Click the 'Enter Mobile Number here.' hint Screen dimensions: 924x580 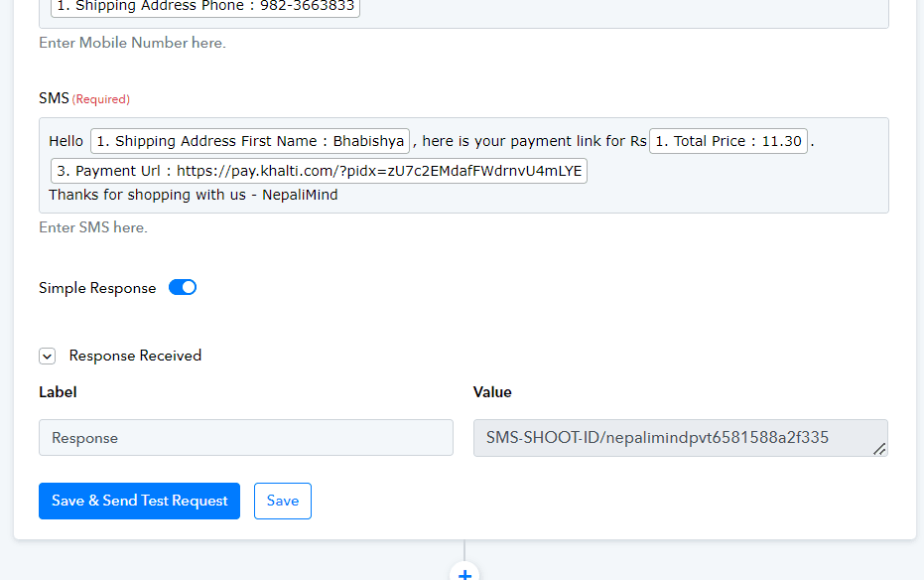pos(132,43)
